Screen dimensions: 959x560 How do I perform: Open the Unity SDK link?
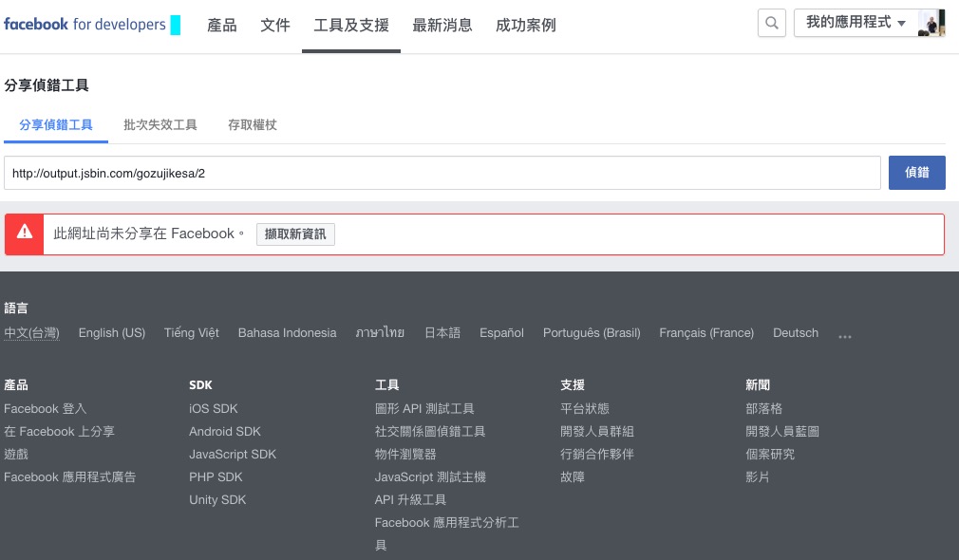217,499
